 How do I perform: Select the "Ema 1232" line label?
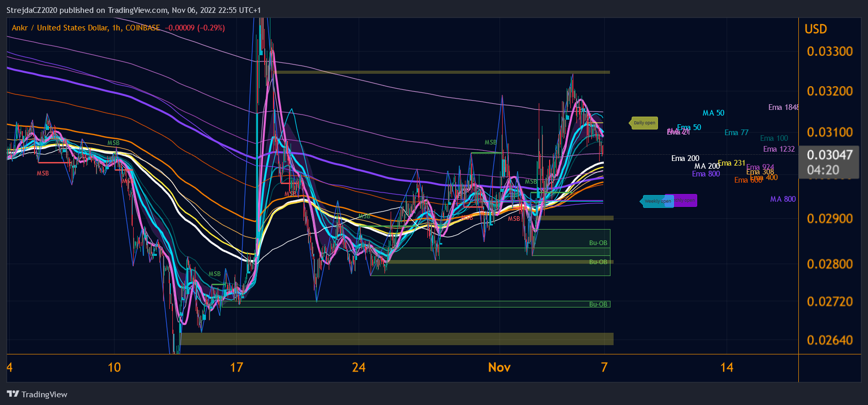coord(779,149)
